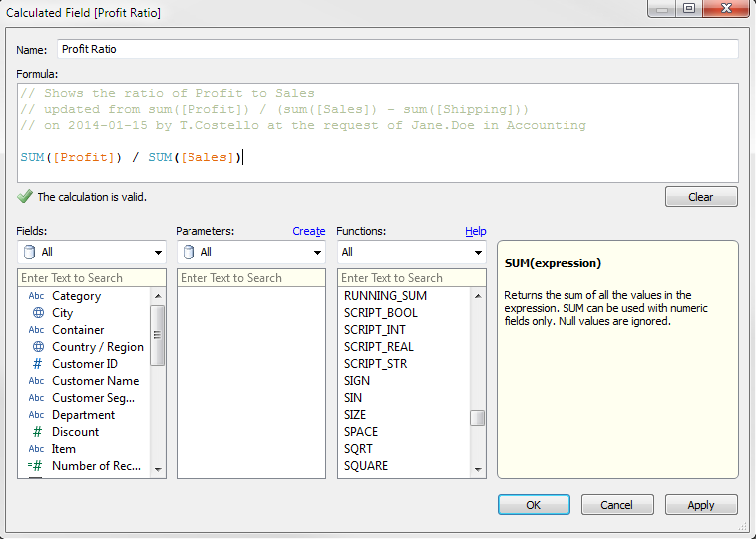
Task: Click the Abc icon beside Container
Action: pyautogui.click(x=36, y=330)
